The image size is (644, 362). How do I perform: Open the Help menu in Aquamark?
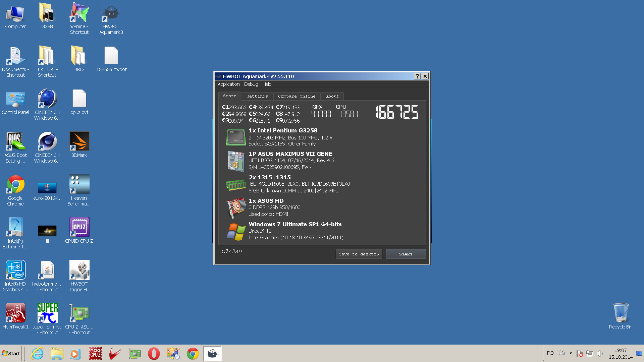click(x=267, y=84)
